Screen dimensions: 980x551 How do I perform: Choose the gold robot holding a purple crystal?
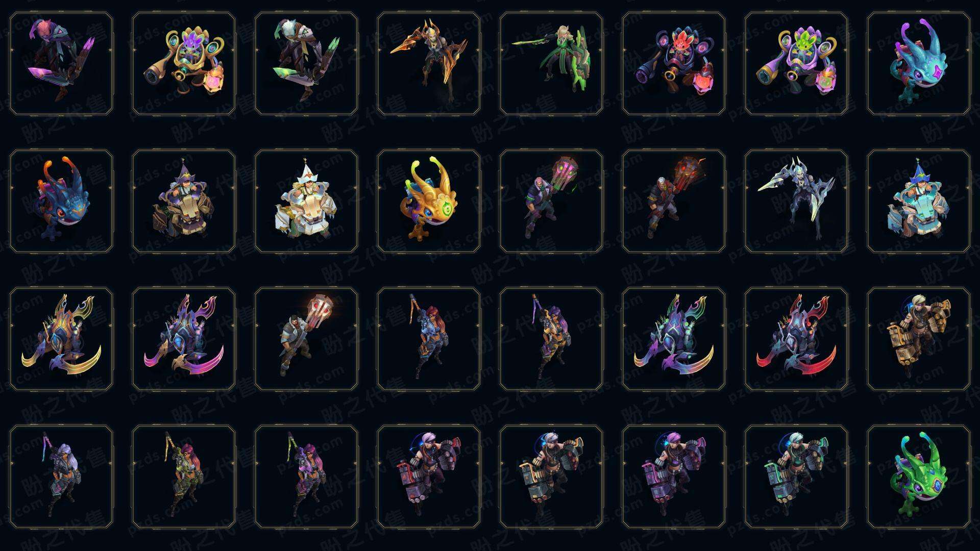tap(184, 64)
